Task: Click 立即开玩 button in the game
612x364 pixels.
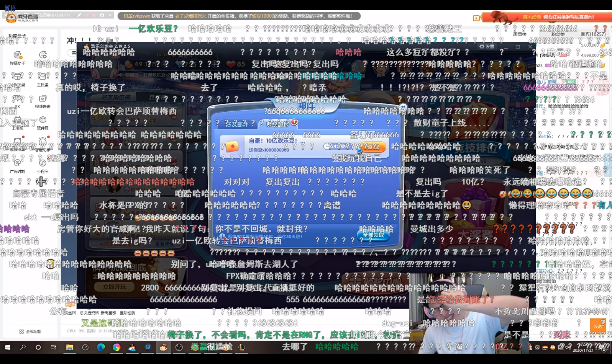Action: pyautogui.click(x=114, y=287)
